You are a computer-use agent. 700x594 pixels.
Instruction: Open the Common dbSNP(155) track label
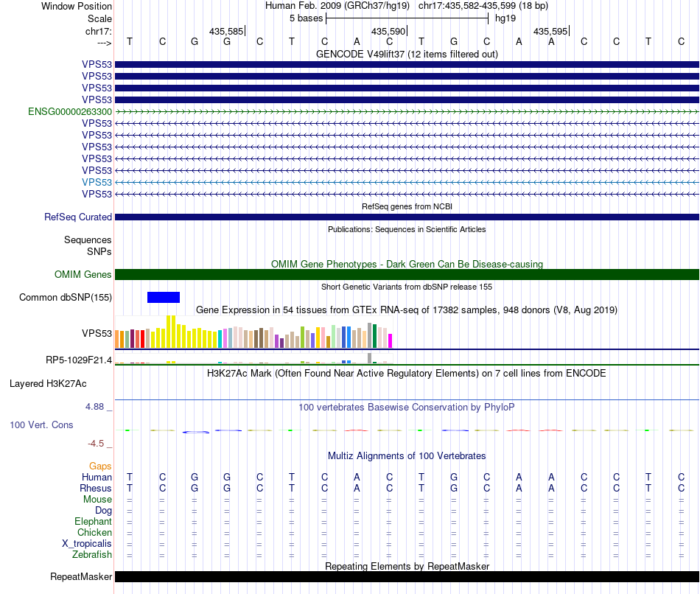[x=66, y=298]
